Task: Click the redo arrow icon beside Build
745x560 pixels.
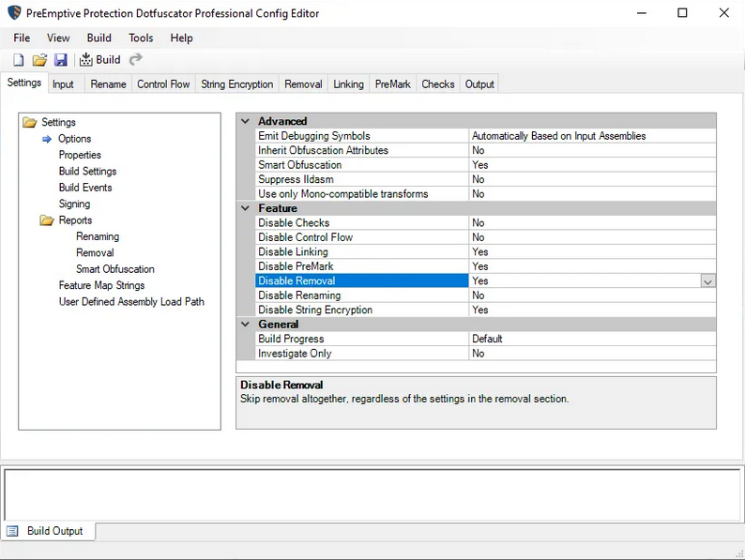Action: tap(136, 59)
